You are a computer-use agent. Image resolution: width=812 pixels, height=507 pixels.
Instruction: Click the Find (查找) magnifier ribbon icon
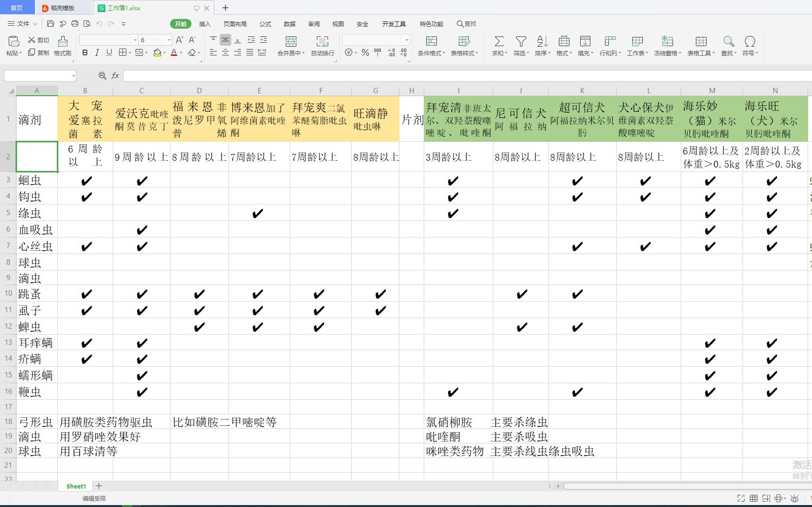tap(728, 41)
